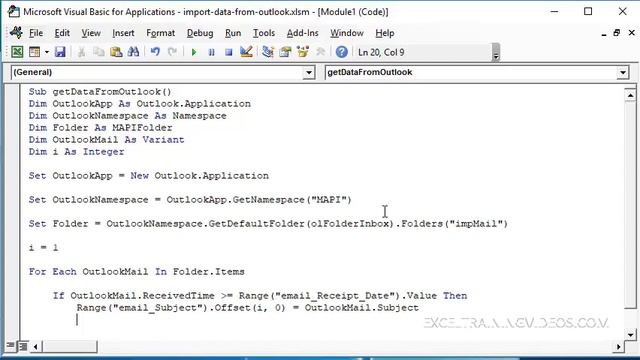Close the Module1 code child window
This screenshot has width=640, height=360.
pos(631,33)
